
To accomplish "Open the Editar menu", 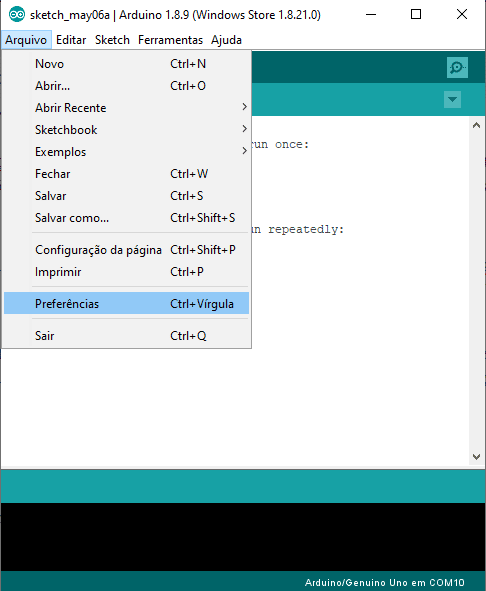I will click(x=71, y=40).
